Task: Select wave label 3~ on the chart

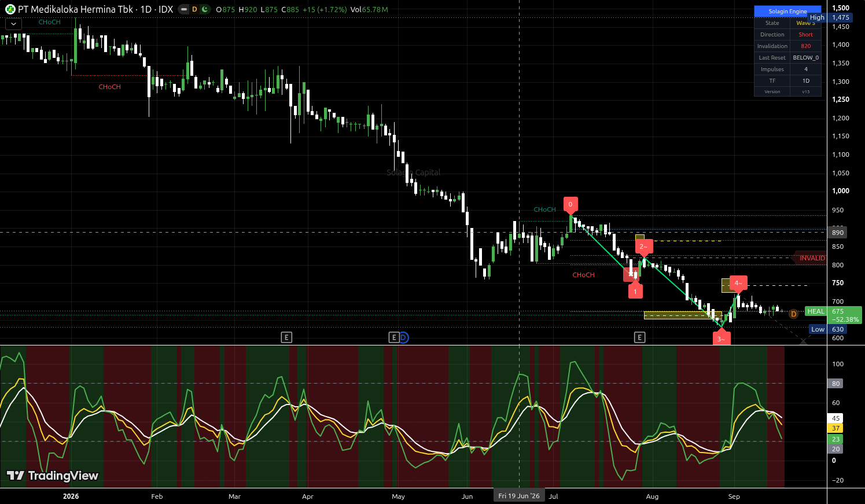Action: pyautogui.click(x=722, y=338)
